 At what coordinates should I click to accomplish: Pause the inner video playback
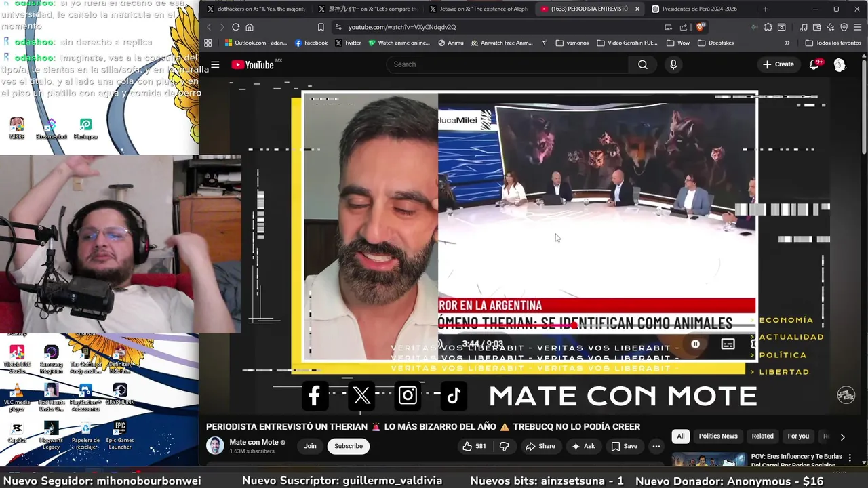tap(695, 344)
